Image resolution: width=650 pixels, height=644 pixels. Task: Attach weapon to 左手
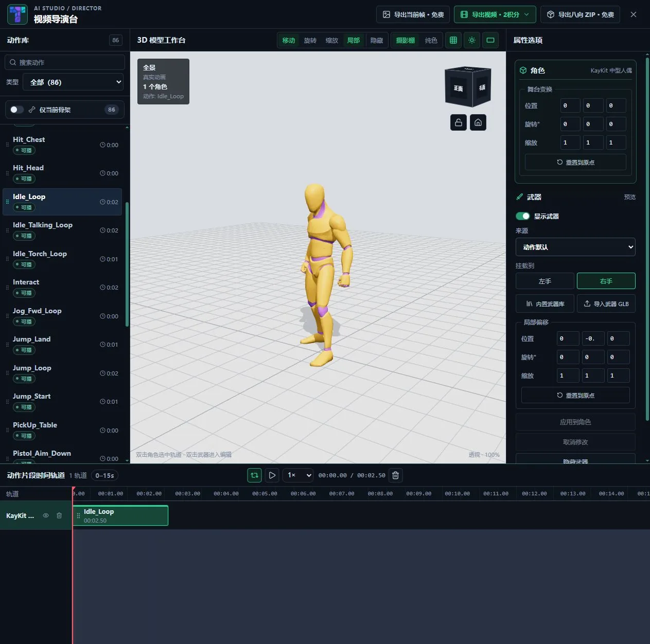(x=544, y=281)
